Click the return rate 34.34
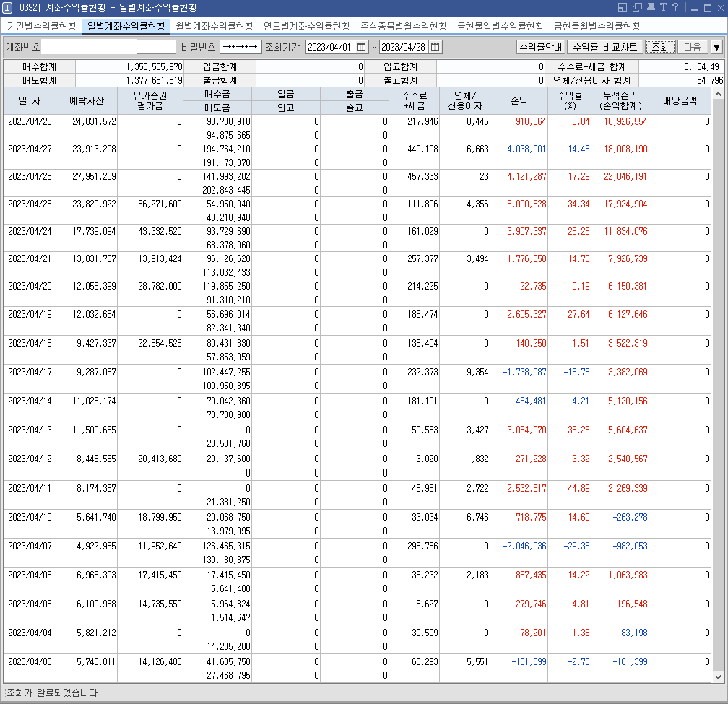 click(578, 204)
